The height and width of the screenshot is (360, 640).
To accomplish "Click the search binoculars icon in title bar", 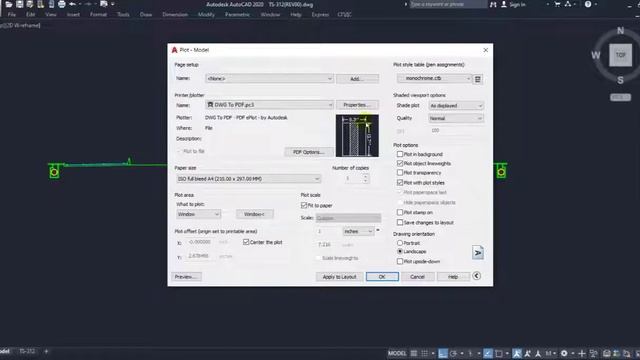I will (493, 4).
